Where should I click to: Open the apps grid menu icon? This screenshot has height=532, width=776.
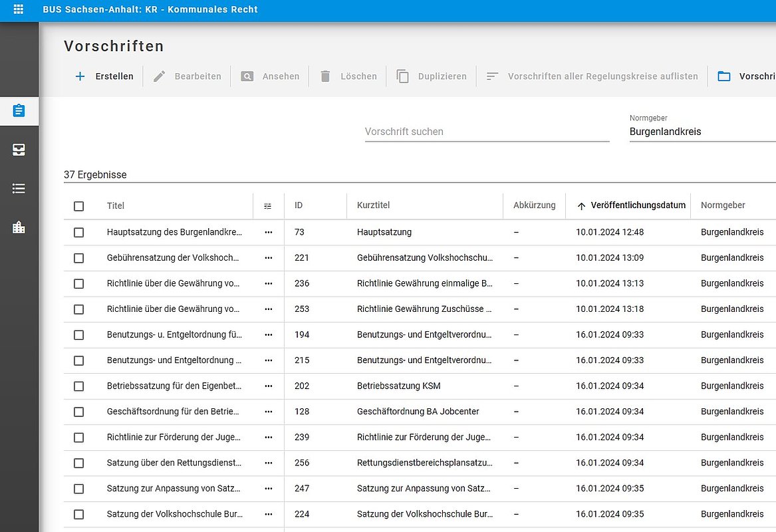[19, 9]
